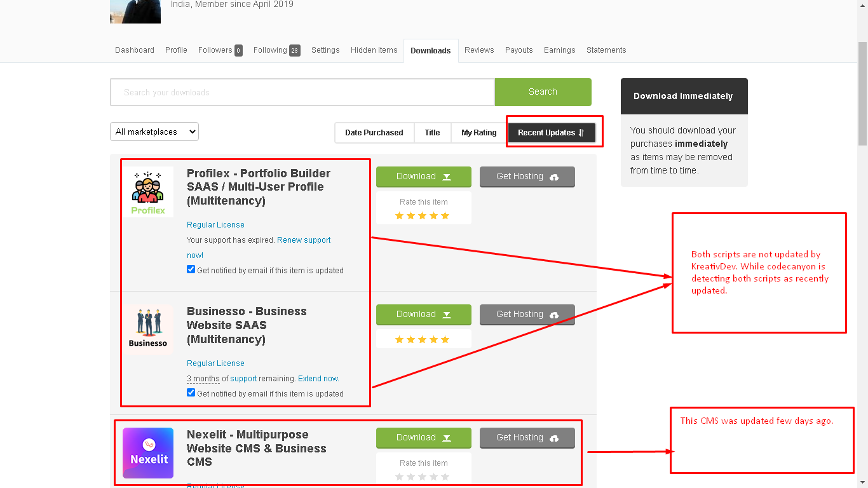Click Get Hosting for Businesso

(x=527, y=315)
